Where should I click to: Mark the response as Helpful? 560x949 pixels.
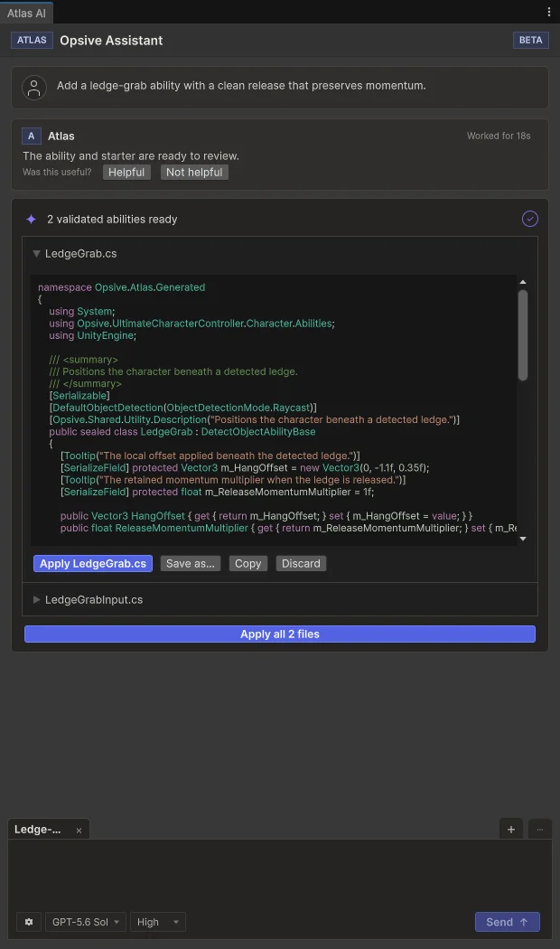(126, 173)
